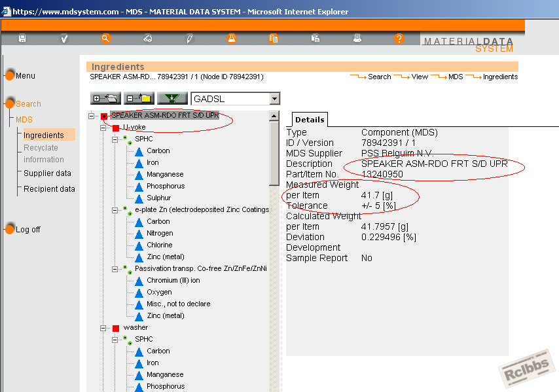Click the orange flask Ingredients icon
The height and width of the screenshot is (392, 559).
point(232,39)
